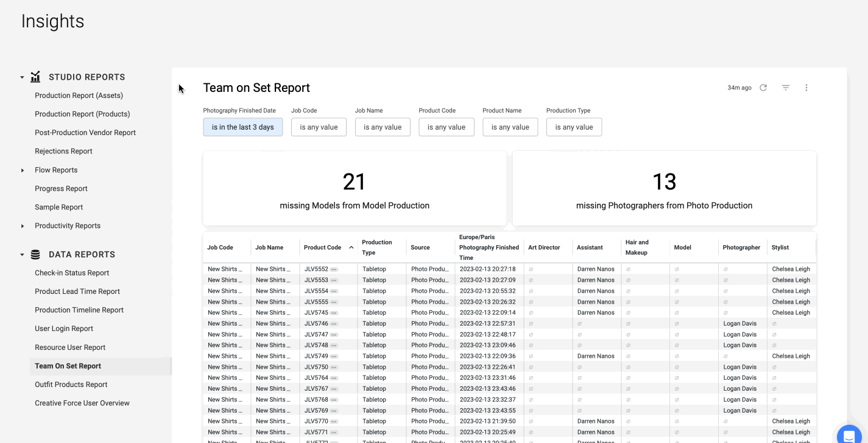Click the refresh report icon
Screen dimensions: 868x443
pos(763,88)
